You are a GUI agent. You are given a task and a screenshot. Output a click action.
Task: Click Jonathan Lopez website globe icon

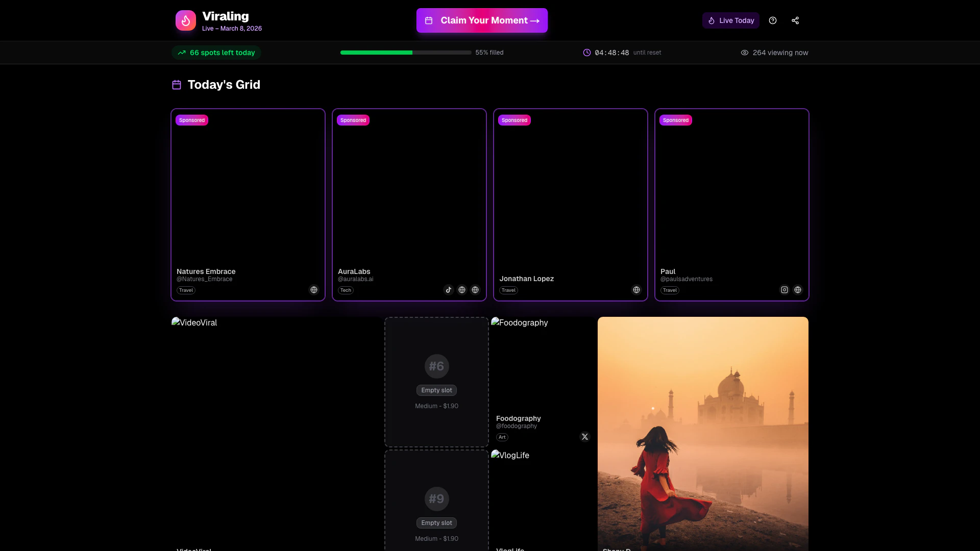point(636,290)
